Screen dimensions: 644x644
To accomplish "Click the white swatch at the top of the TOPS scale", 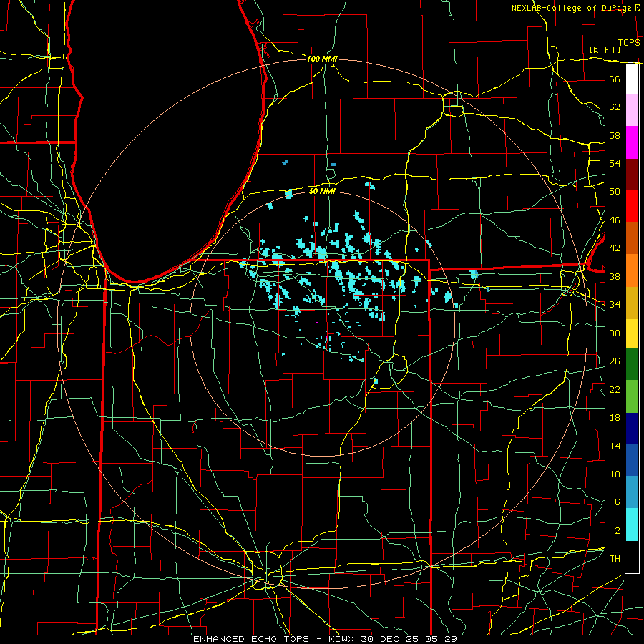I will pos(632,79).
